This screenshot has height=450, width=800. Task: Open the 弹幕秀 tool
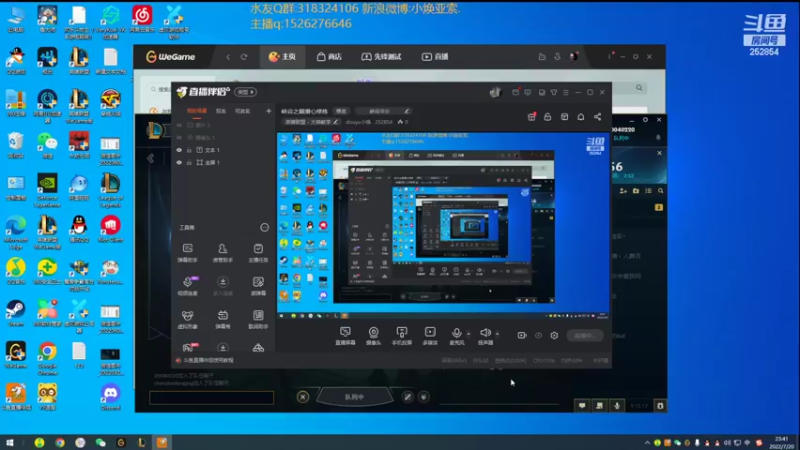pyautogui.click(x=222, y=319)
